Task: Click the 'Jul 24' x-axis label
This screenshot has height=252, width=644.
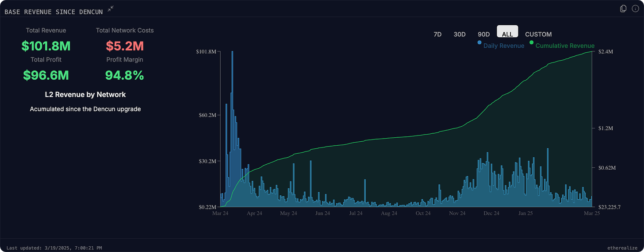Action: point(356,213)
